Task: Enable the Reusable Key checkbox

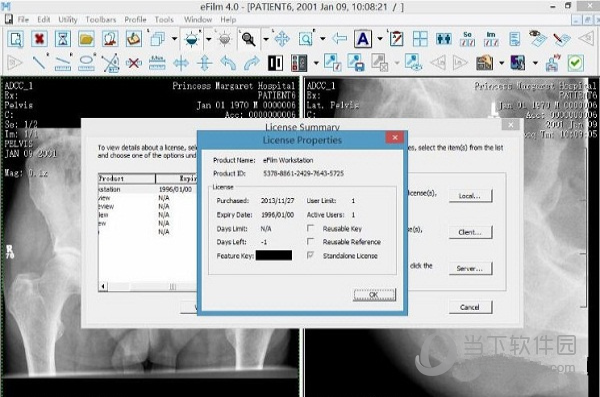Action: (311, 228)
